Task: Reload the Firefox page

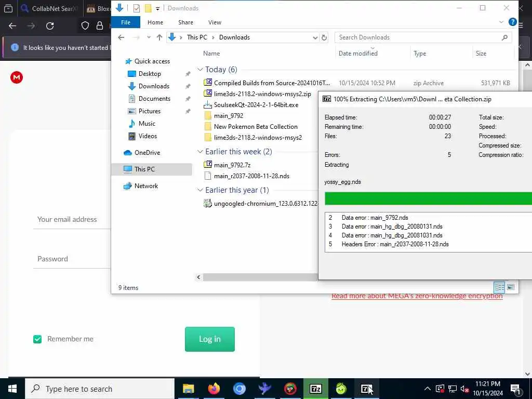Action: tap(50, 26)
